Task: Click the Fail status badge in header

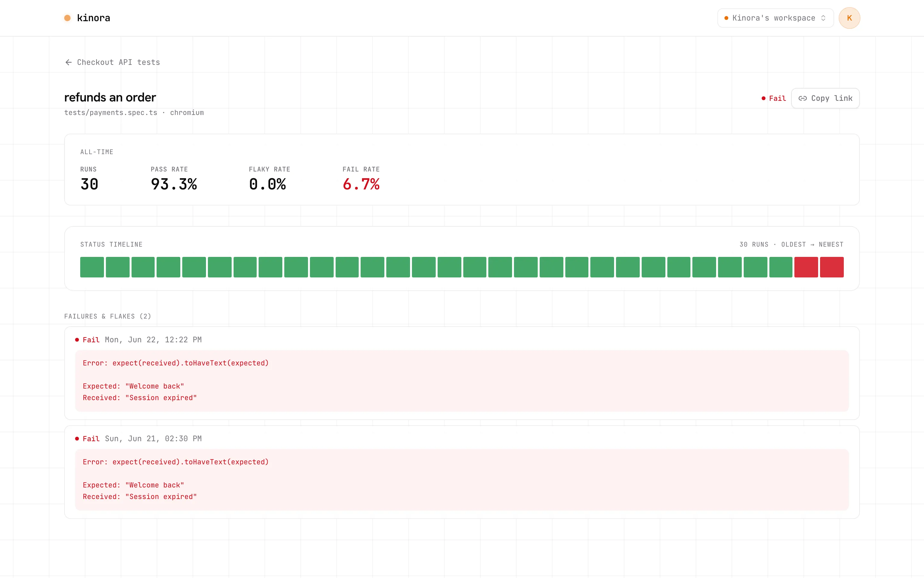Action: click(774, 98)
